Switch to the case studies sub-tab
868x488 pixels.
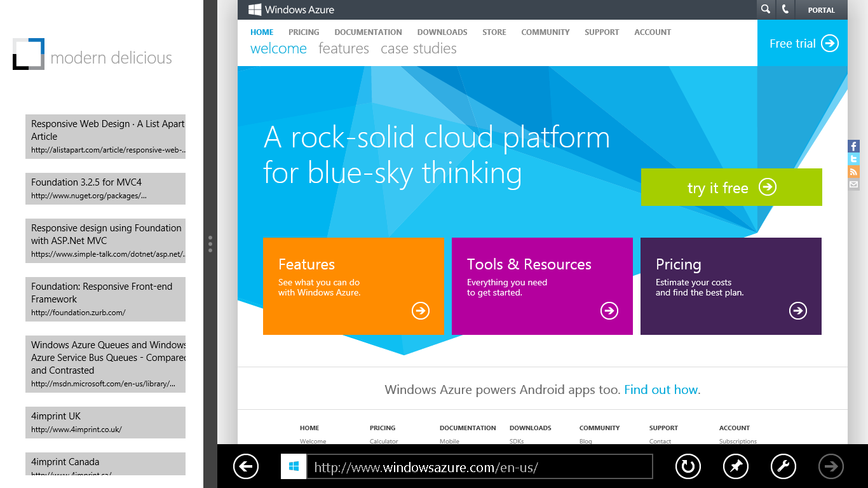[419, 49]
